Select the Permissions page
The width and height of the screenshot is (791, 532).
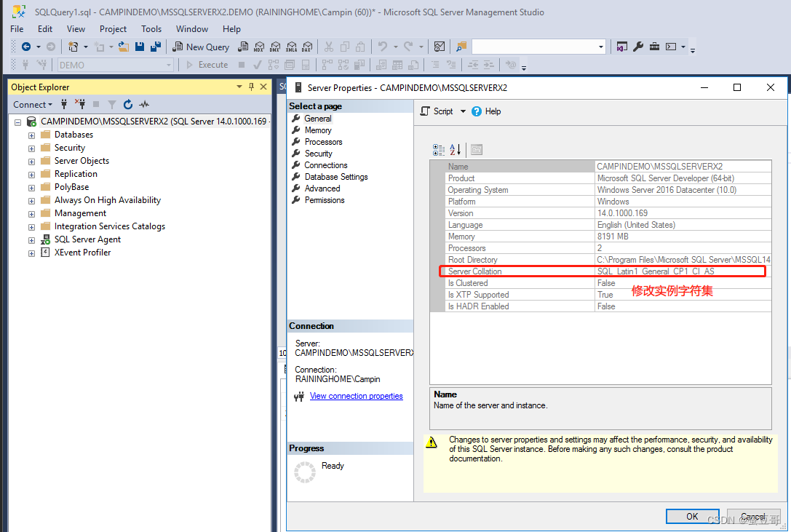pyautogui.click(x=325, y=200)
